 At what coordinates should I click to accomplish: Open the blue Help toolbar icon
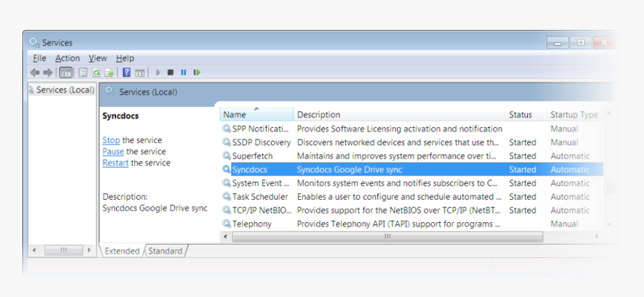[x=127, y=73]
